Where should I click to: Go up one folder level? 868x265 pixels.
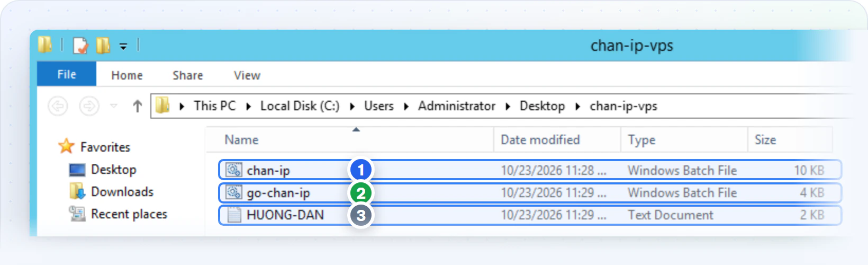click(x=137, y=106)
